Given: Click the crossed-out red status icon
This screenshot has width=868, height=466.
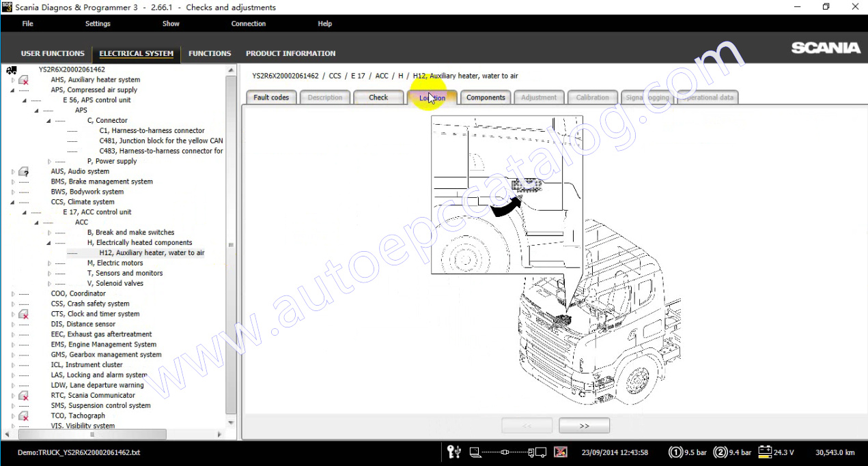Looking at the screenshot, I should point(560,452).
